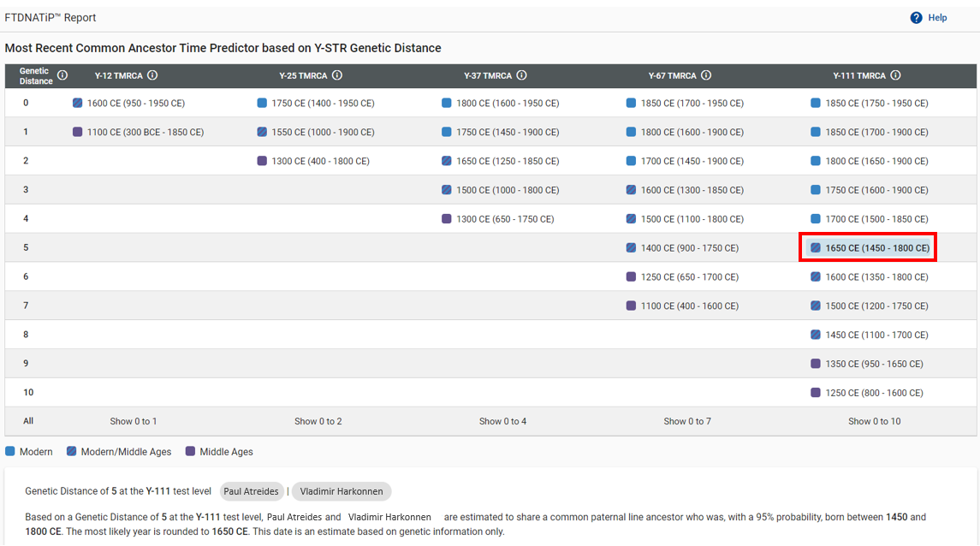The image size is (980, 546).
Task: Select cell 1300 CE (400 - 1800 CE)
Action: tap(313, 161)
